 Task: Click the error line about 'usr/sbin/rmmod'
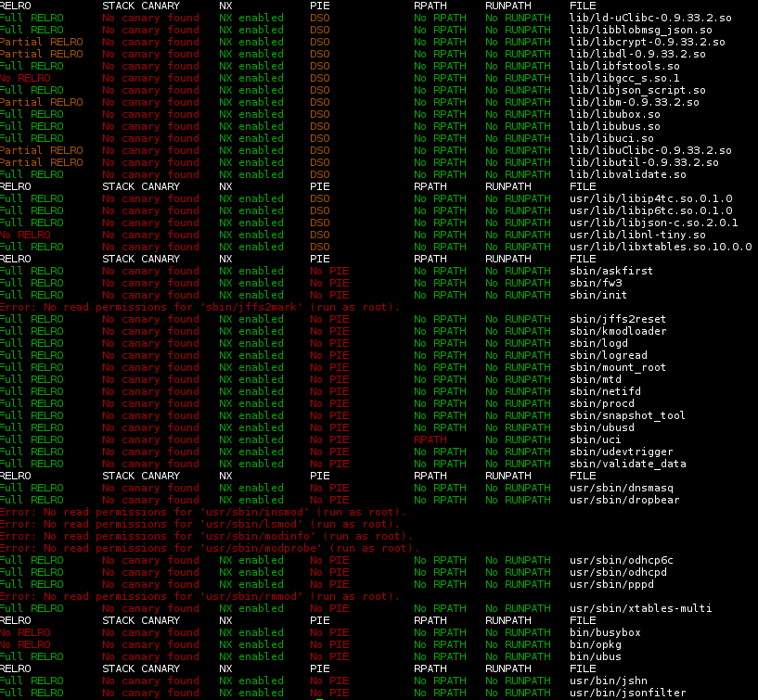click(200, 597)
